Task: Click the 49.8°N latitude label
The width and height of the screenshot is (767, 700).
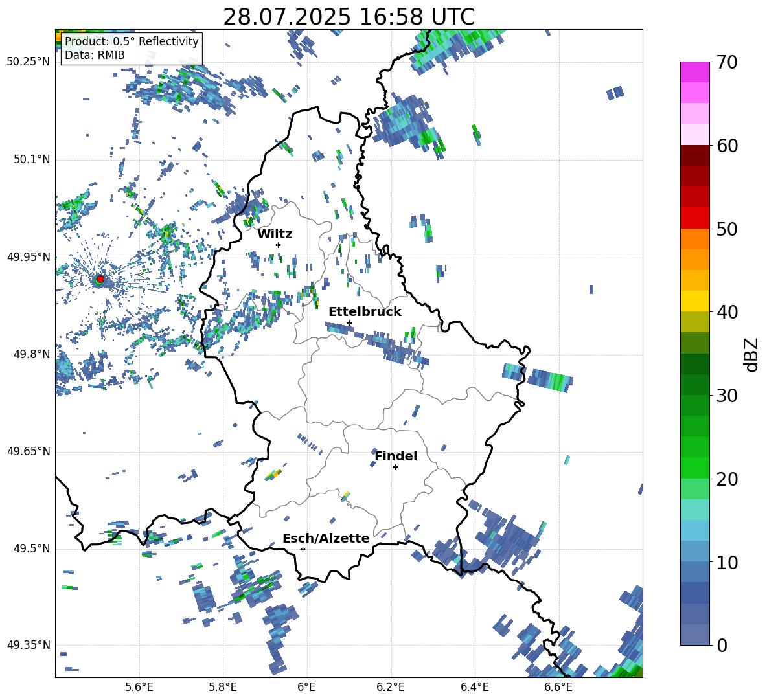Action: pyautogui.click(x=32, y=354)
